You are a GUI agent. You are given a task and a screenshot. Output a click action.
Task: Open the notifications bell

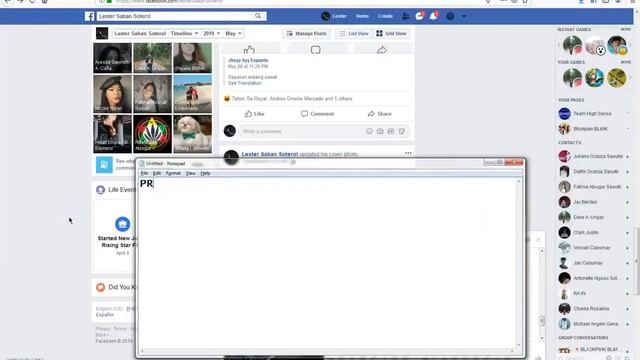point(433,16)
